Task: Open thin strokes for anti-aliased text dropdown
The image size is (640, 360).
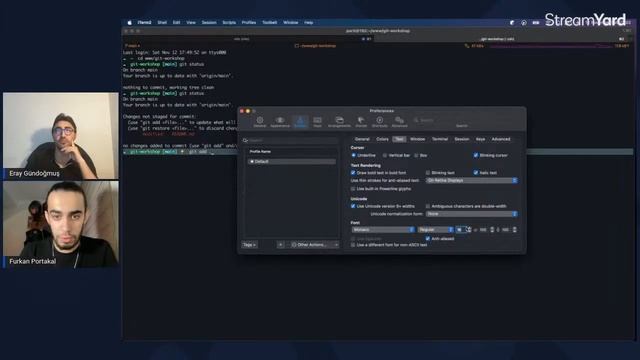Action: [x=471, y=180]
